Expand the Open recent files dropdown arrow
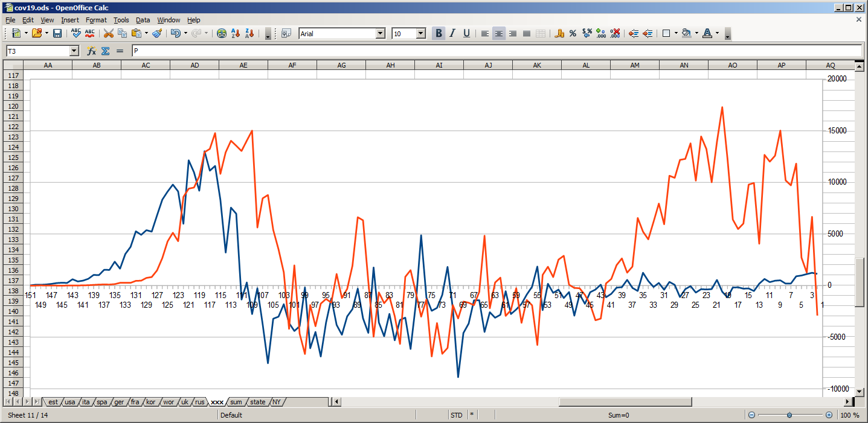The image size is (868, 423). [47, 33]
